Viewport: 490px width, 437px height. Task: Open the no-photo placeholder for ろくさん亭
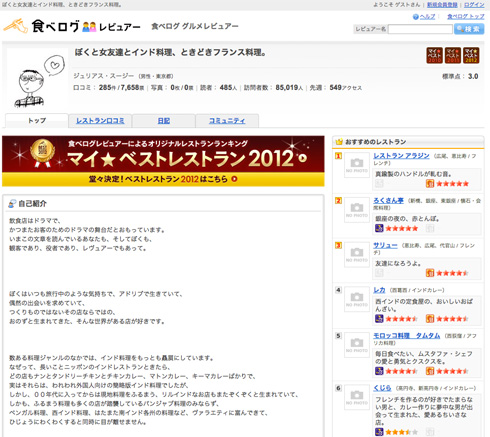(x=357, y=210)
